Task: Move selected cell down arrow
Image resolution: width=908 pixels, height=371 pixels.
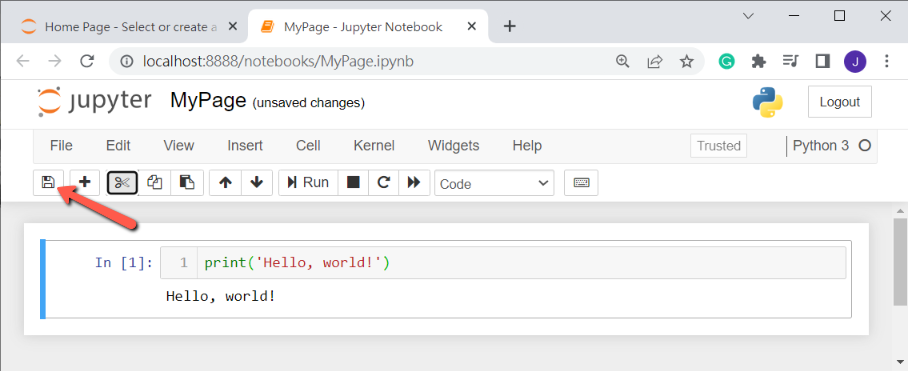Action: coord(257,183)
